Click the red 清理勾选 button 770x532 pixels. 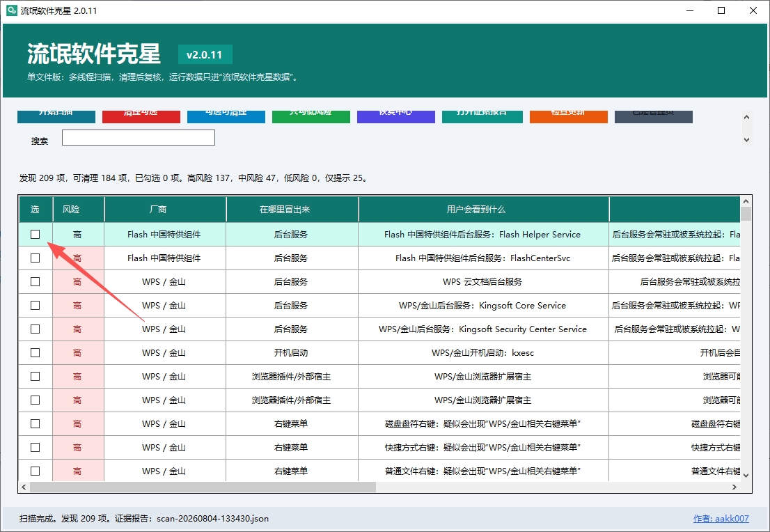pos(141,117)
